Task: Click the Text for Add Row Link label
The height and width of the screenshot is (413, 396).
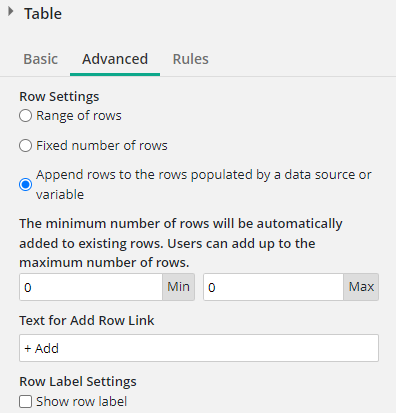Action: click(x=87, y=320)
